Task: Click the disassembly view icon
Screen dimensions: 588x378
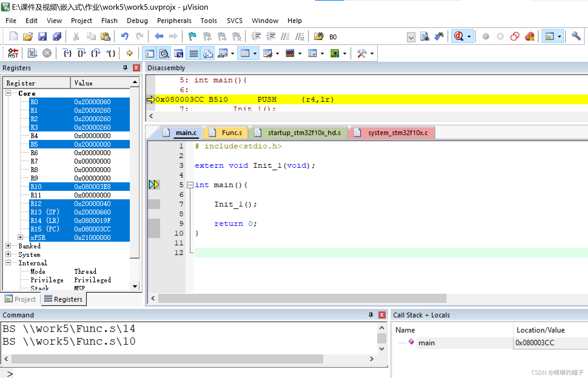Action: point(164,53)
